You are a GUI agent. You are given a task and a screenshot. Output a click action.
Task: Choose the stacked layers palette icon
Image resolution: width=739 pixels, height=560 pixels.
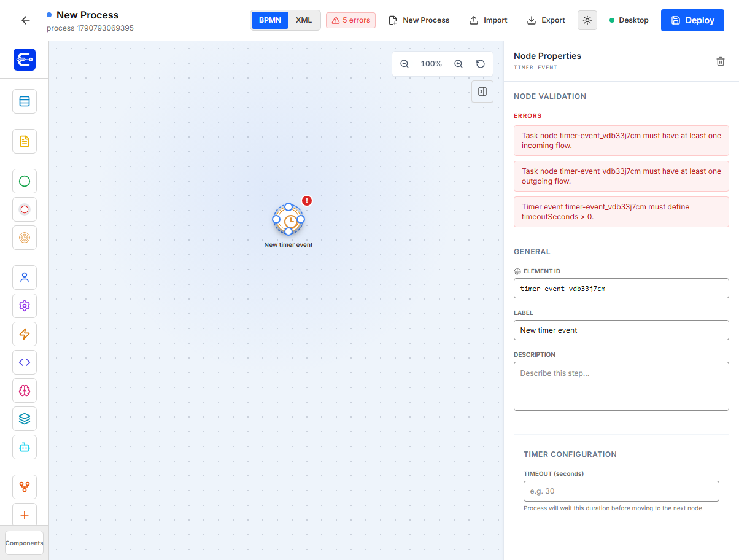pos(25,419)
